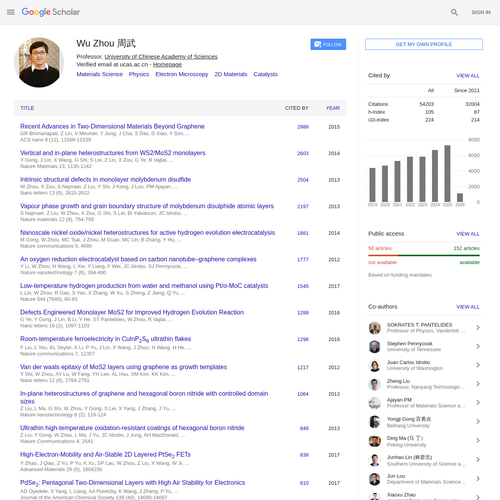This screenshot has height=500, width=500.
Task: Click citation count 1777
Action: (303, 260)
